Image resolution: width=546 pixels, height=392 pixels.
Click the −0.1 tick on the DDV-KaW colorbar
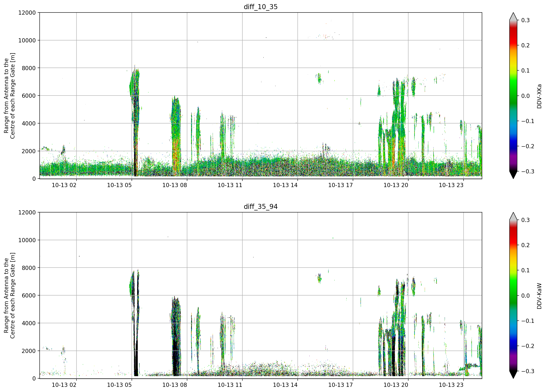click(528, 321)
